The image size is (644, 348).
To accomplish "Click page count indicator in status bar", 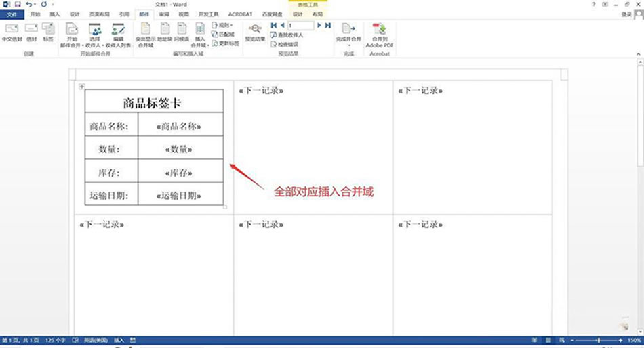I will [x=21, y=340].
